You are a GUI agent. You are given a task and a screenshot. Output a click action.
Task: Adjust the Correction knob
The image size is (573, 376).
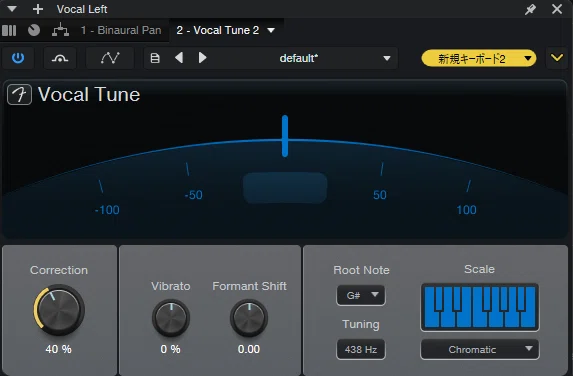click(x=59, y=310)
